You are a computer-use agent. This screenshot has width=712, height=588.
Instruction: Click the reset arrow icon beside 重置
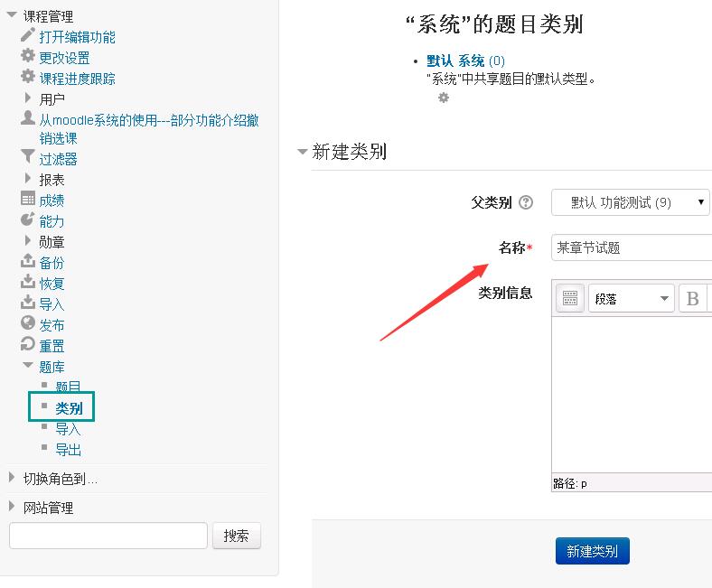click(28, 344)
